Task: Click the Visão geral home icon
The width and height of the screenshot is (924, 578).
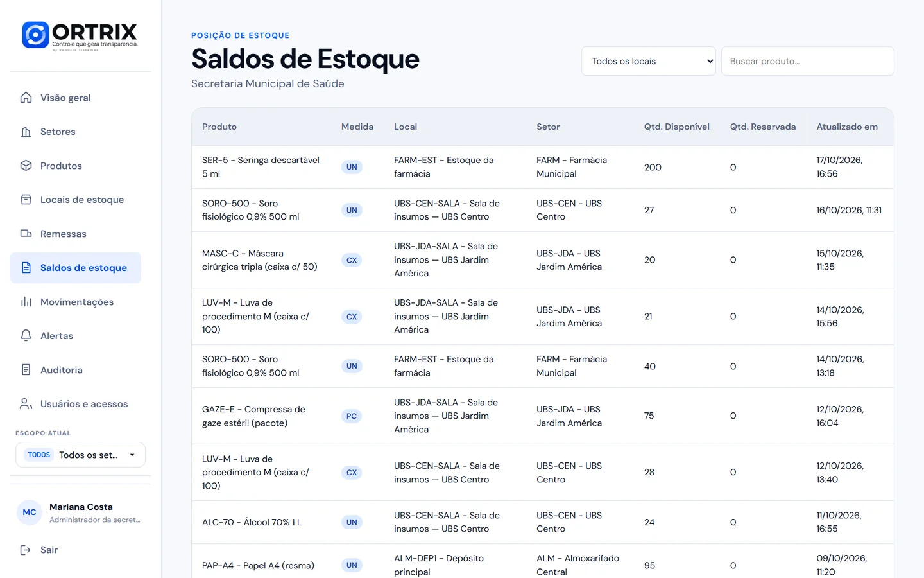Action: click(x=26, y=98)
